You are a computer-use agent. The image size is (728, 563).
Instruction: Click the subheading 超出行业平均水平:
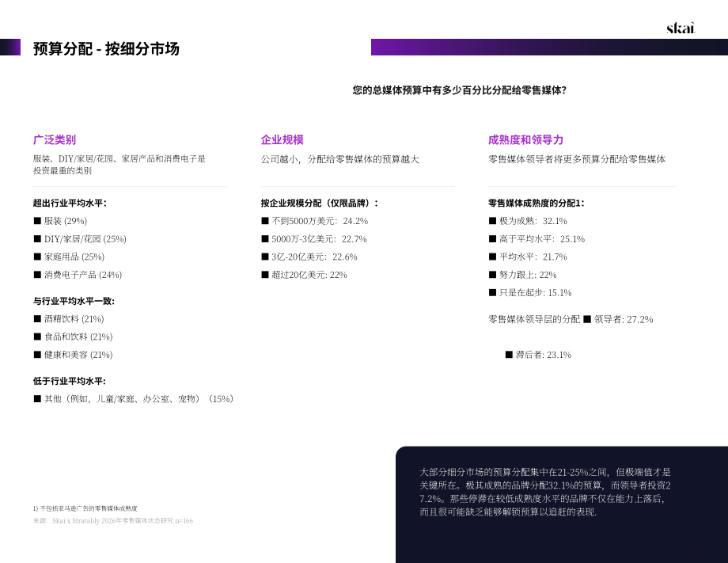(x=70, y=203)
